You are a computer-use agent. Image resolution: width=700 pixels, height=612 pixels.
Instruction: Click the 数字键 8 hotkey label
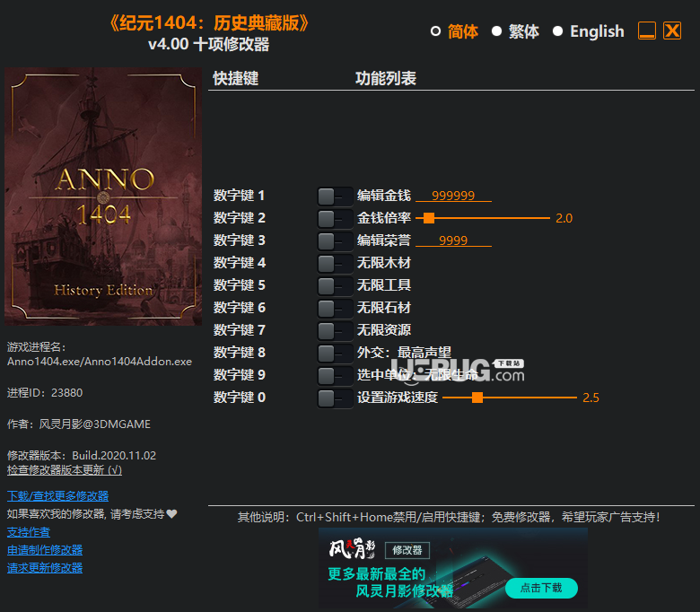click(239, 352)
